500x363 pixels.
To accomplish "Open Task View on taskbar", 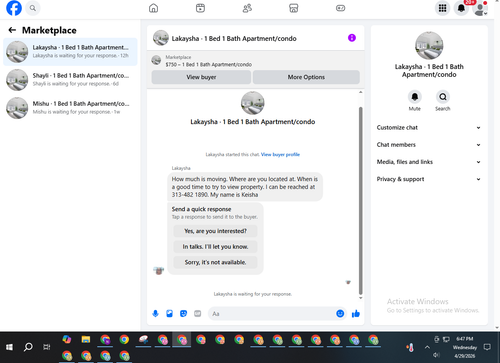I will [47, 347].
